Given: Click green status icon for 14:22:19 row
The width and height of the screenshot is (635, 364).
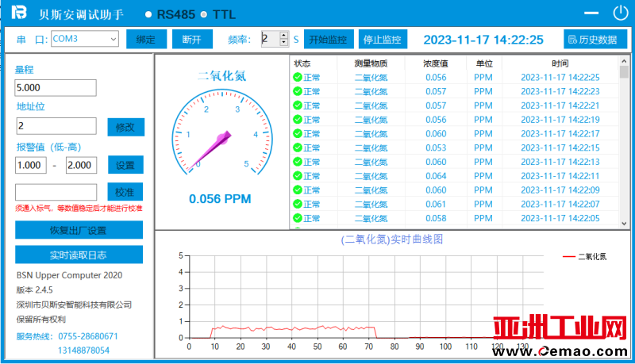Looking at the screenshot, I should [298, 120].
